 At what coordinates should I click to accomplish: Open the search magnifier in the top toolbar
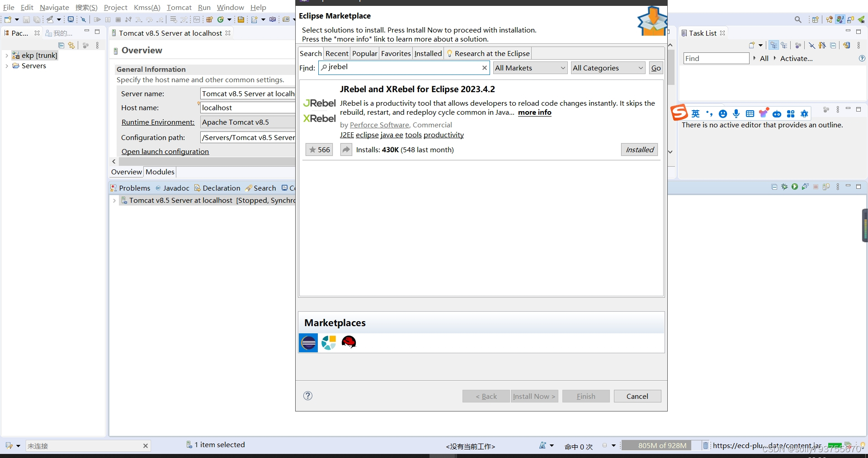797,19
